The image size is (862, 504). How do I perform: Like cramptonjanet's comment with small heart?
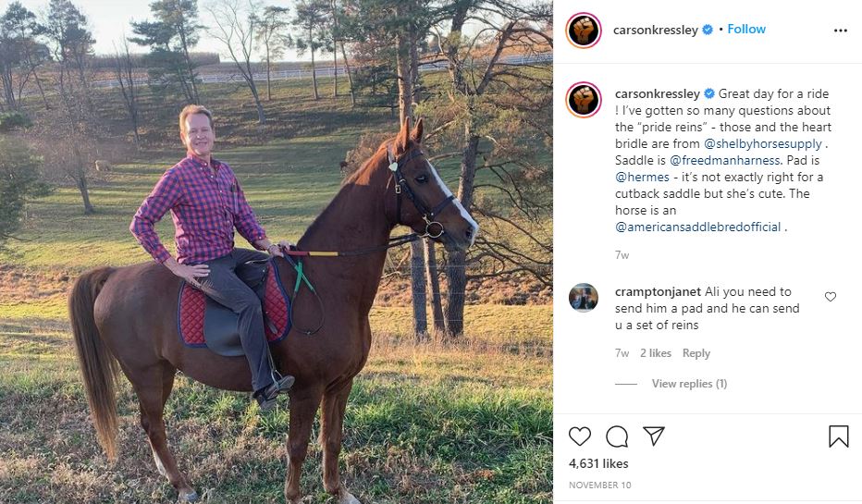(830, 297)
